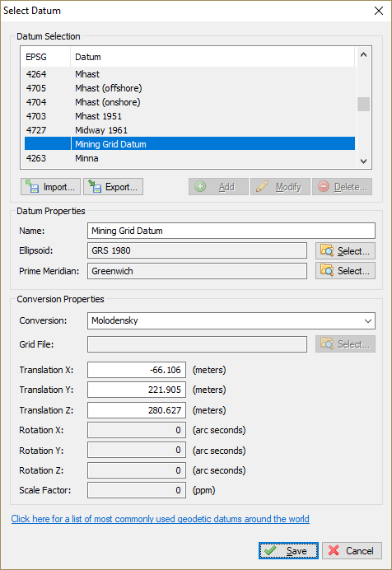
Task: Click the Translation X field
Action: click(x=137, y=370)
